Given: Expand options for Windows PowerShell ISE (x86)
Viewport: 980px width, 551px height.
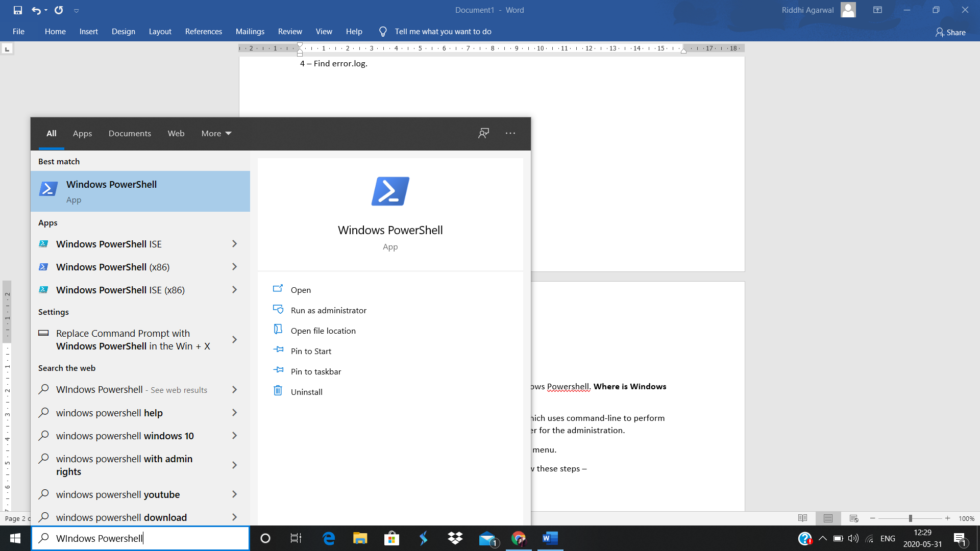Looking at the screenshot, I should point(234,290).
